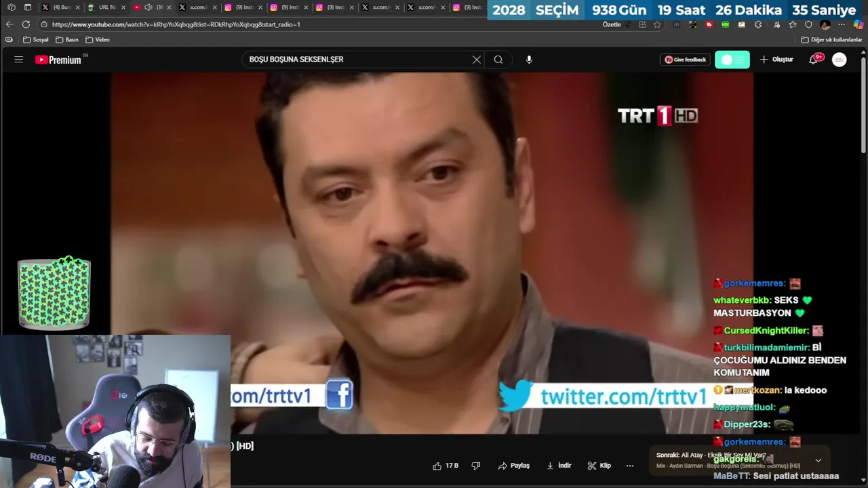Click the 'la kedooo' chat message

click(806, 390)
